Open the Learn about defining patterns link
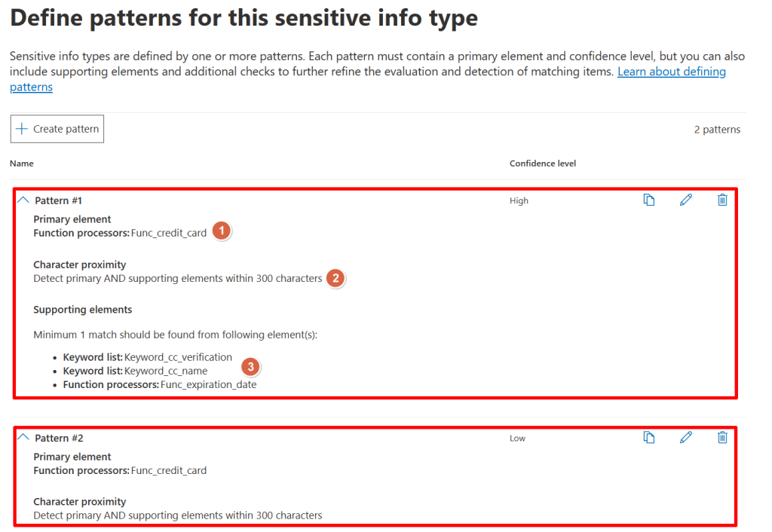Viewport: 772px width, 532px height. click(x=671, y=71)
